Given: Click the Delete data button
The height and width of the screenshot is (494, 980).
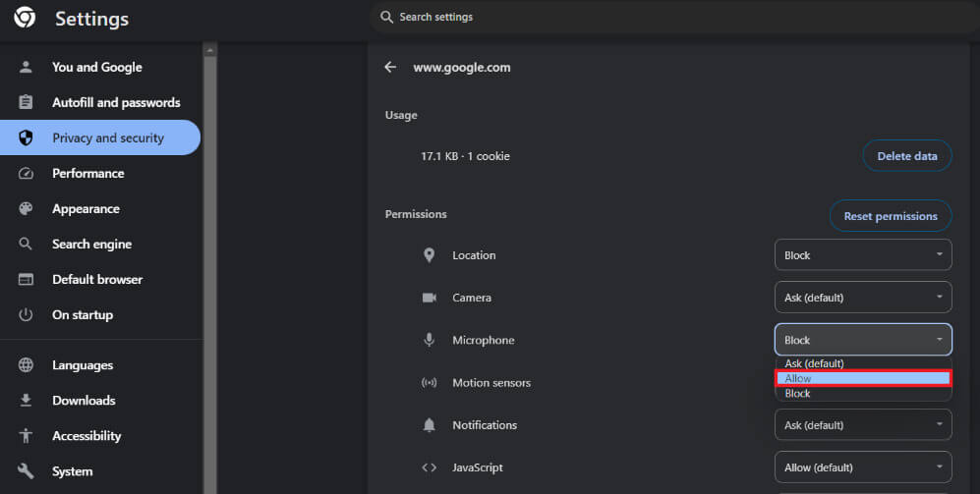Looking at the screenshot, I should coord(907,156).
